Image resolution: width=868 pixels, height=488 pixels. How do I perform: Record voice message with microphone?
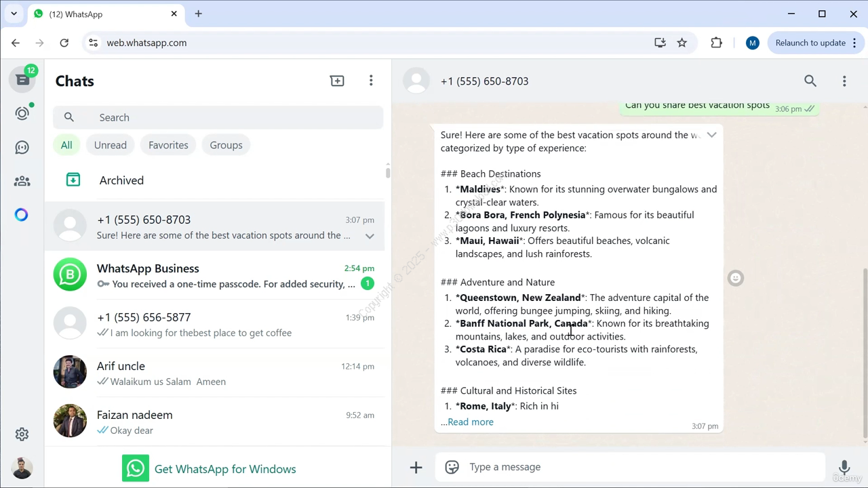(844, 467)
